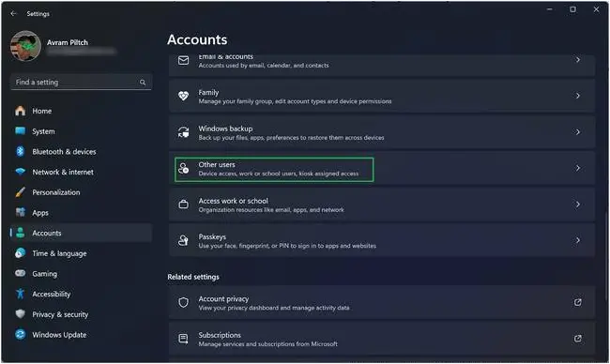Open Time & language label
This screenshot has width=610, height=364.
tap(59, 253)
